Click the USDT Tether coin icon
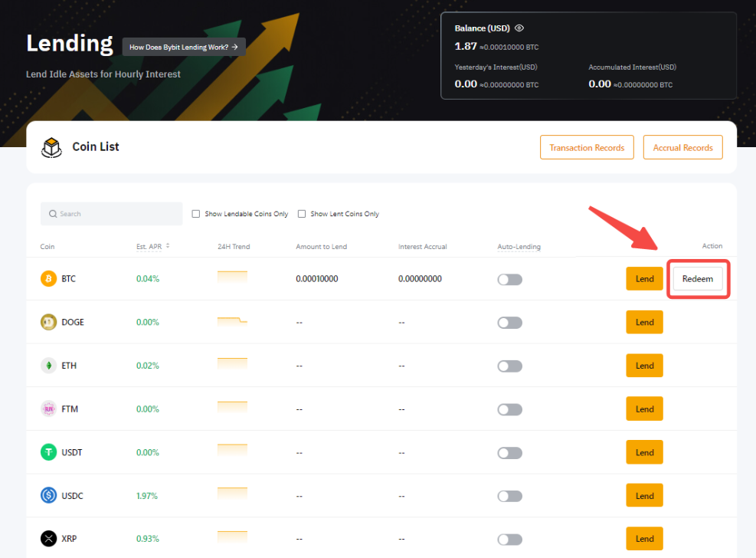 (48, 452)
